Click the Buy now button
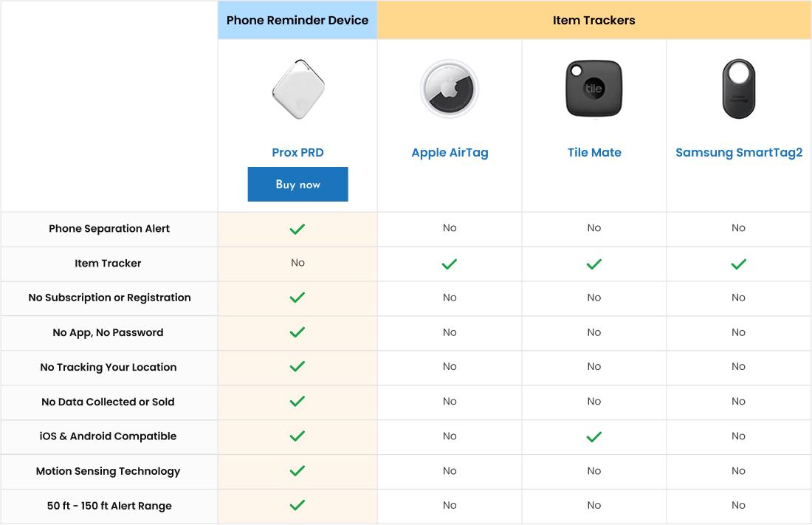This screenshot has width=812, height=525. pos(297,184)
